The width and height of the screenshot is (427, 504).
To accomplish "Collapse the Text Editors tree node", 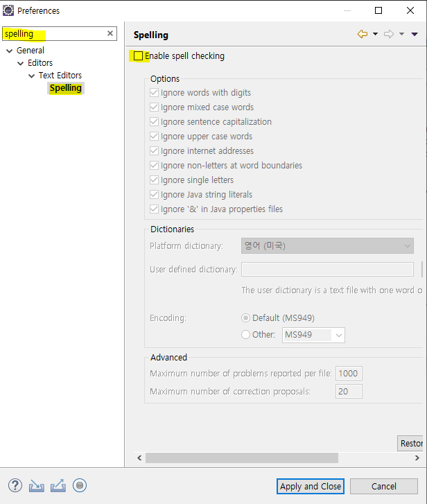I will (x=31, y=76).
